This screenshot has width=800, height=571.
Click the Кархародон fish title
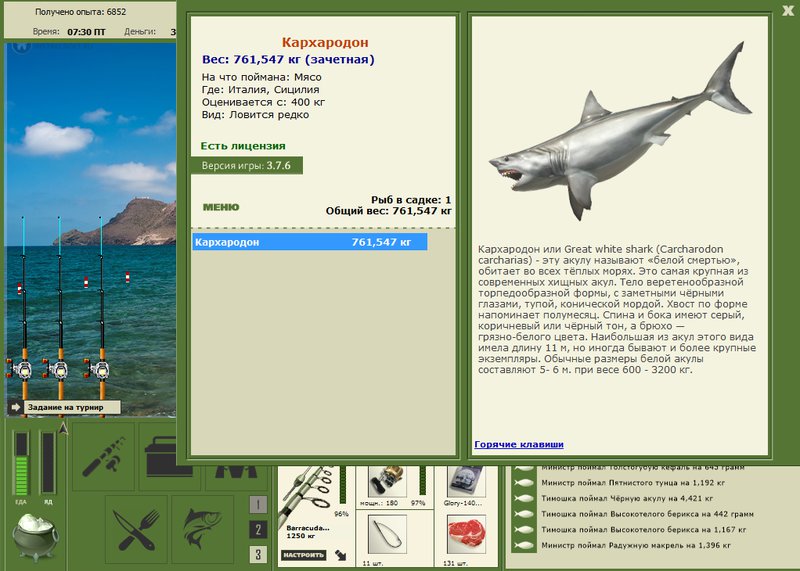pos(325,42)
